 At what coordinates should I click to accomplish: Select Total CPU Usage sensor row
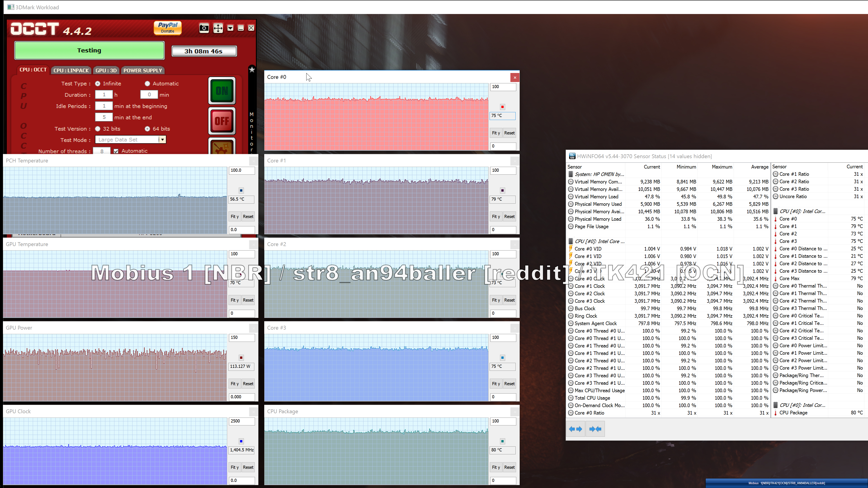click(668, 398)
